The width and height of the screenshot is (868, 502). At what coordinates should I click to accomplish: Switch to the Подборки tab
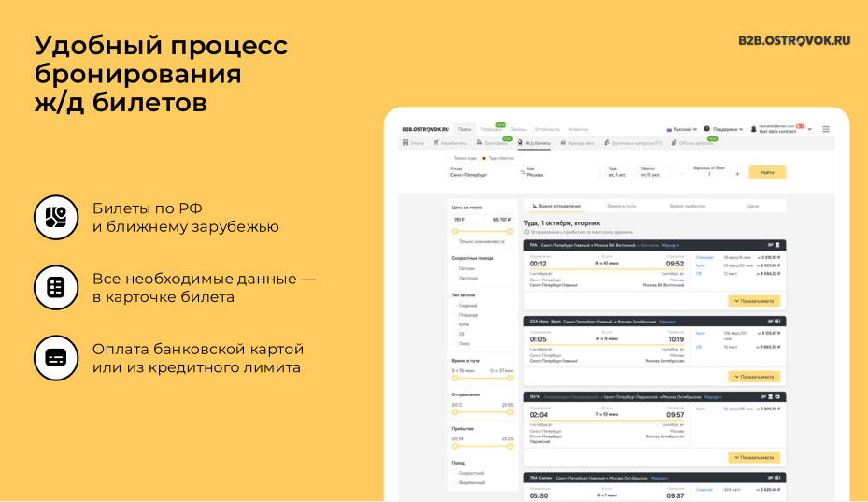click(x=491, y=129)
